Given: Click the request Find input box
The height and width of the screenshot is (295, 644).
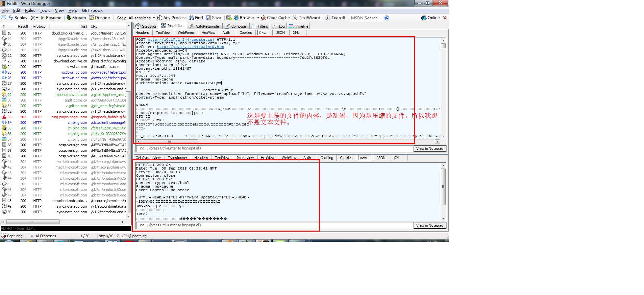Looking at the screenshot, I should [x=274, y=148].
